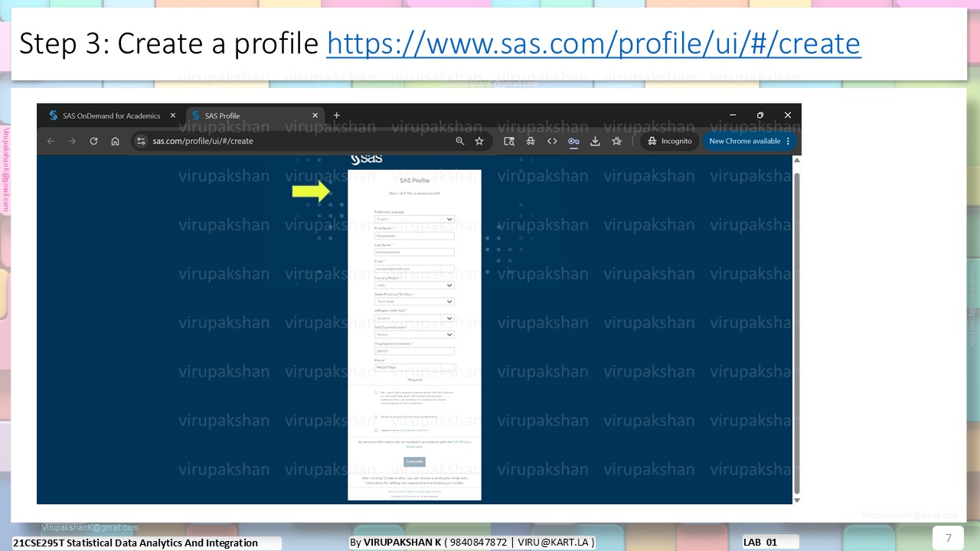Open the password key icon
The height and width of the screenshot is (551, 980).
[573, 141]
